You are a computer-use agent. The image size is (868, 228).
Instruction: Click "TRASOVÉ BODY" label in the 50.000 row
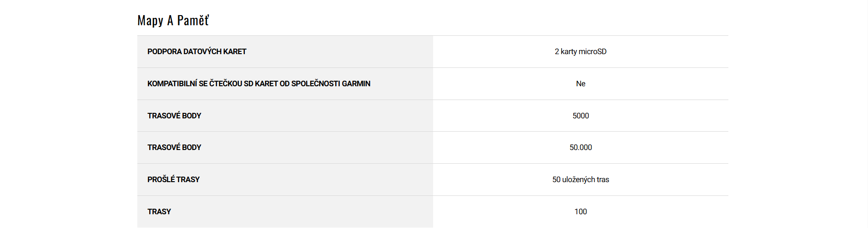point(174,148)
